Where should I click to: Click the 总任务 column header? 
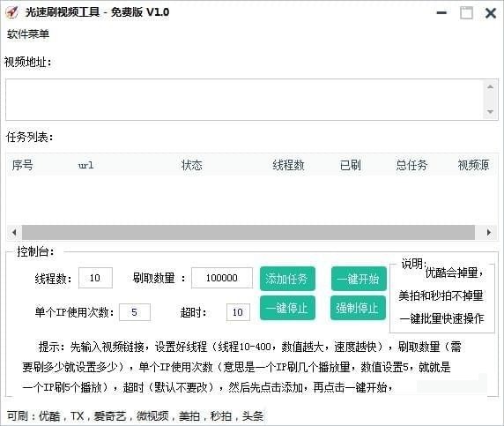pyautogui.click(x=411, y=165)
